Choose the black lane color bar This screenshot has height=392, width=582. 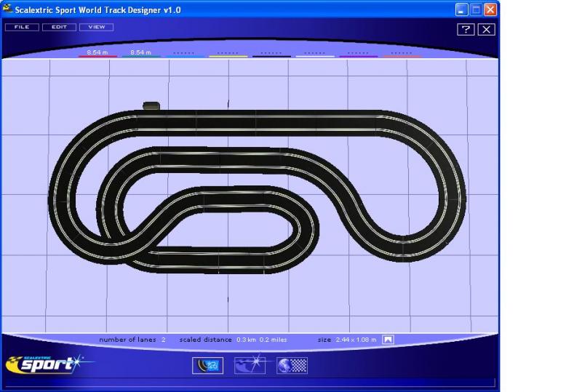pos(271,55)
